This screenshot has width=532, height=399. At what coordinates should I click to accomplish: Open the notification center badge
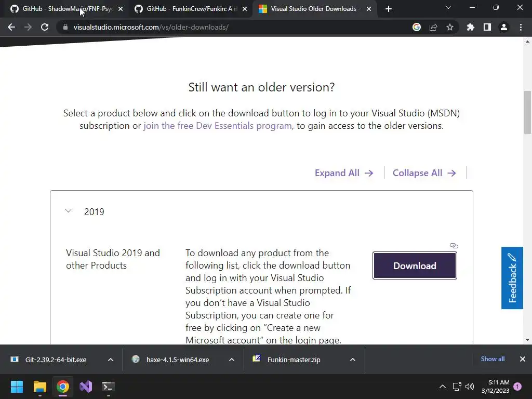tap(518, 387)
